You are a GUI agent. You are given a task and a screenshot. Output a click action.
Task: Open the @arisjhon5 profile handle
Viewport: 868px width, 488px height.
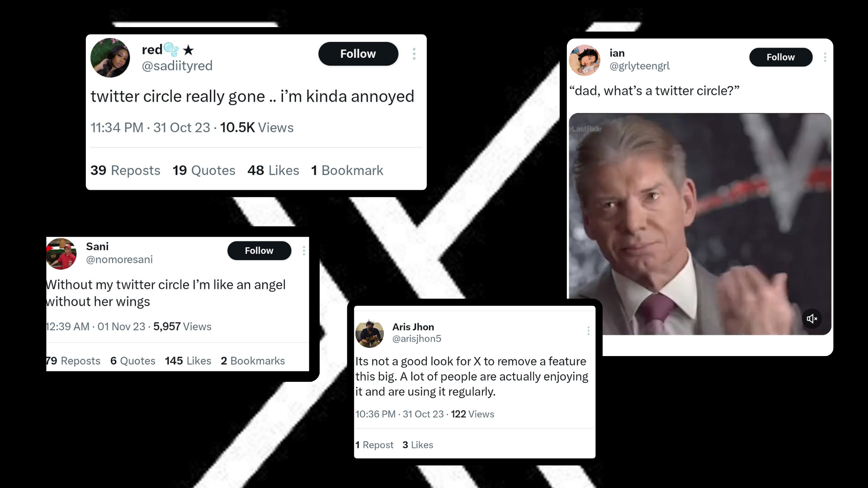[x=416, y=339]
